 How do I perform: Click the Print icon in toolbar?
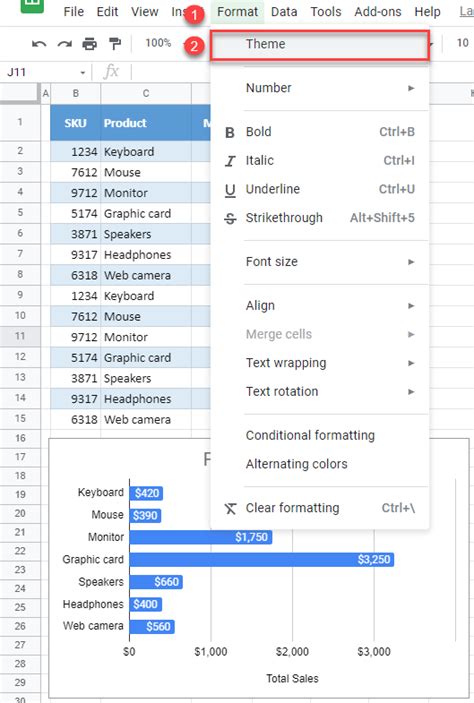(90, 43)
